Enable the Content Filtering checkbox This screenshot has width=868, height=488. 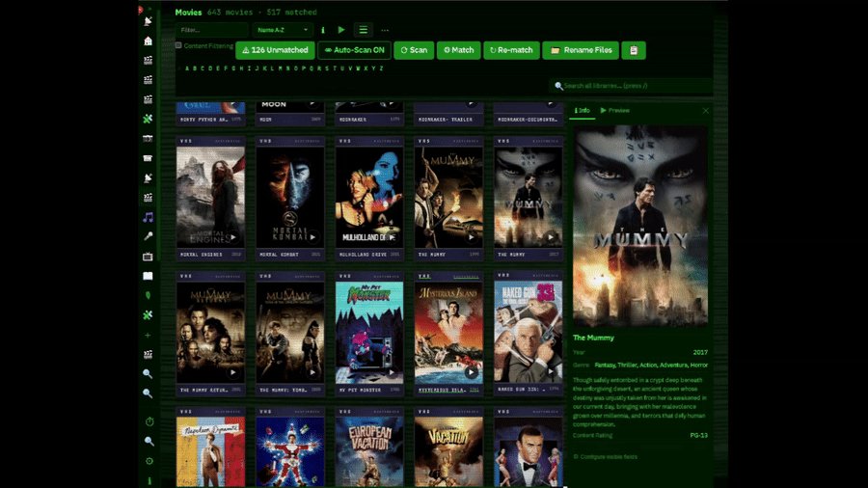point(178,45)
